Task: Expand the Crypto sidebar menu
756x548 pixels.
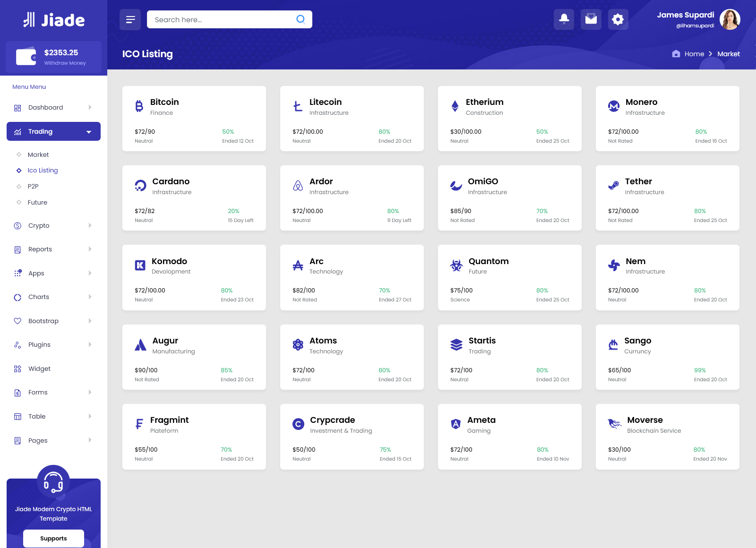Action: (x=53, y=226)
